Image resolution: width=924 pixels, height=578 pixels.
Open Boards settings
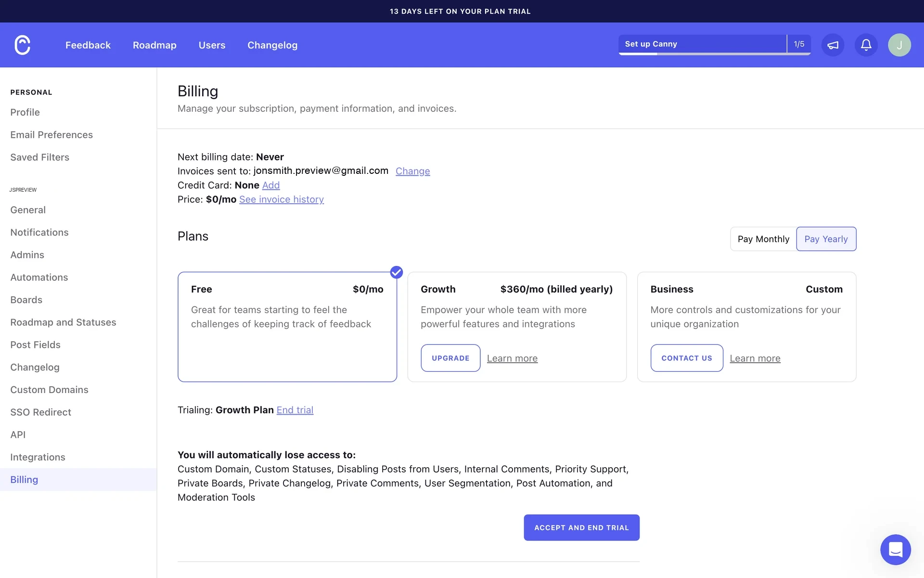click(x=26, y=300)
